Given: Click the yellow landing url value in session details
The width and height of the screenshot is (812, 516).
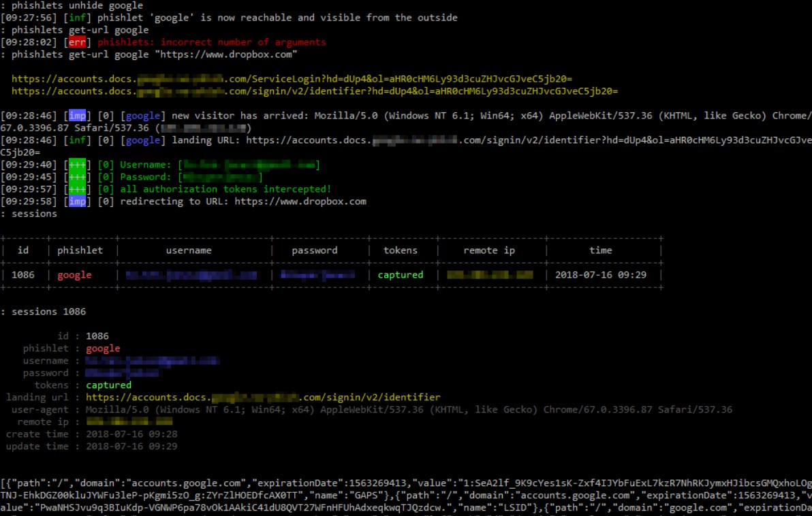Looking at the screenshot, I should tap(263, 398).
